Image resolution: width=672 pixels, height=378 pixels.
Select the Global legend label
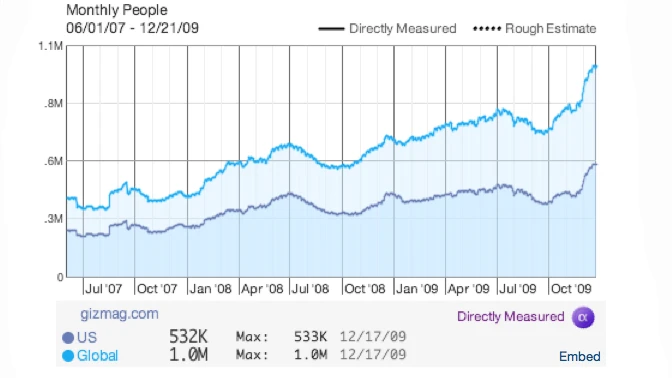tap(97, 355)
